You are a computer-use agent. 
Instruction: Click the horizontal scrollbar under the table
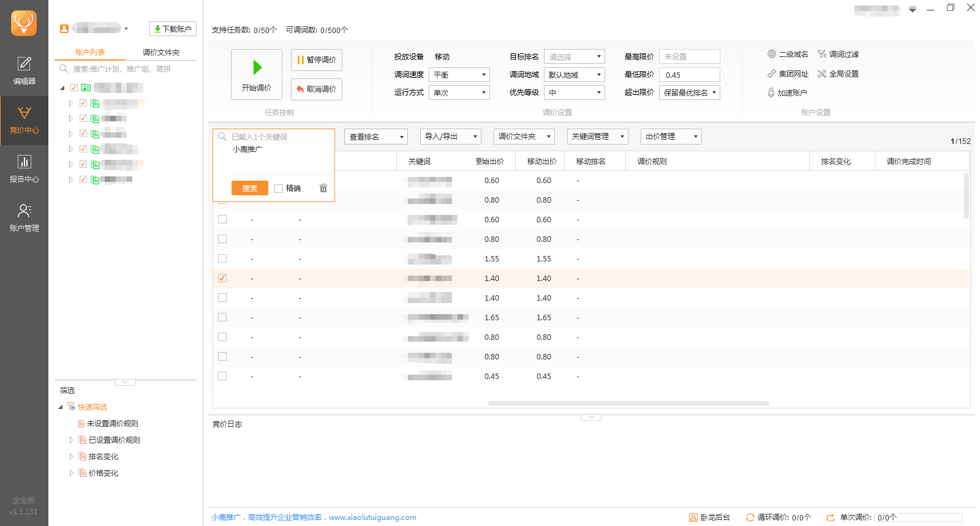click(x=628, y=404)
